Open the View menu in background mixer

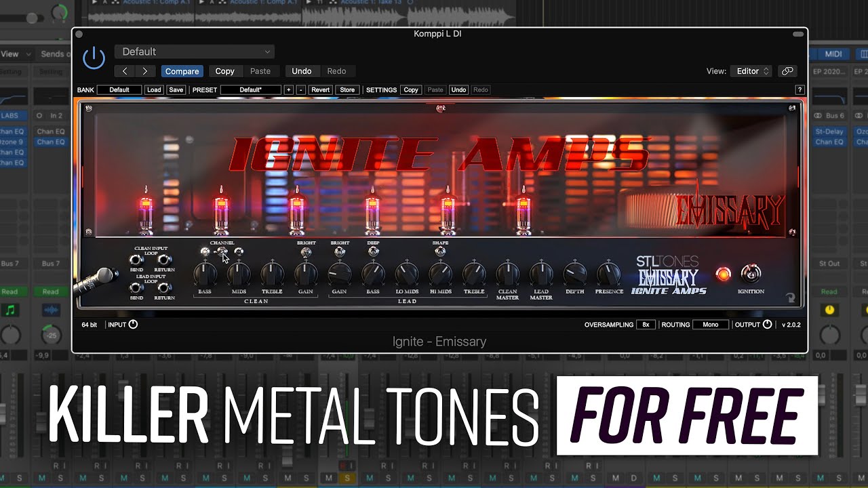coord(15,54)
